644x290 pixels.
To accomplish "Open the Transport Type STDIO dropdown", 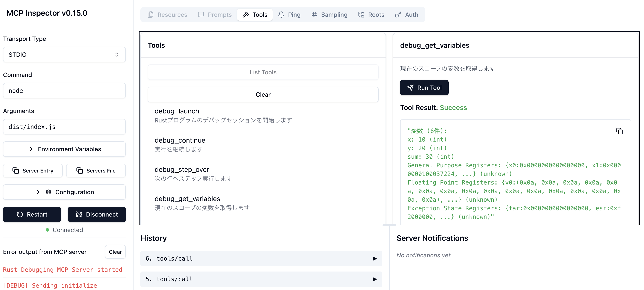I will [64, 55].
